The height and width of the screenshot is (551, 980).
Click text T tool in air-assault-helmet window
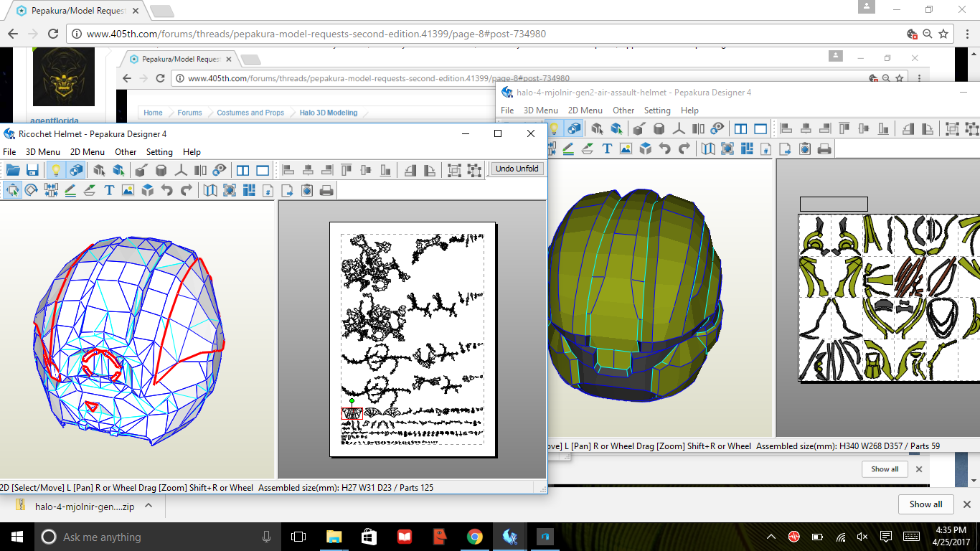(x=607, y=149)
